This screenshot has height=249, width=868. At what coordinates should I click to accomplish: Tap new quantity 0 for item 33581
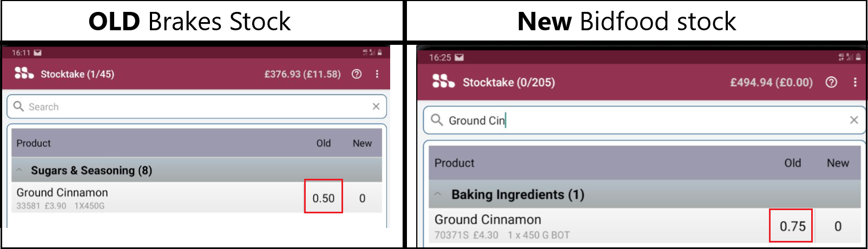(x=362, y=198)
